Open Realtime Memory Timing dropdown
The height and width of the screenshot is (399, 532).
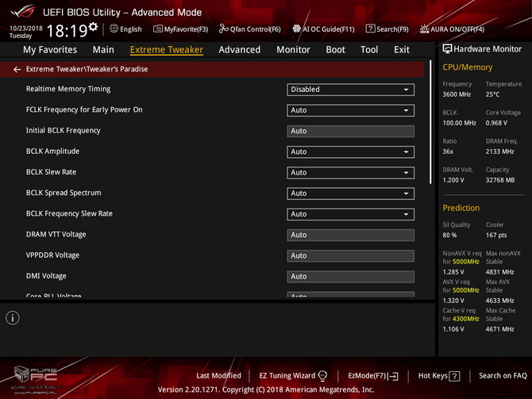click(x=350, y=90)
